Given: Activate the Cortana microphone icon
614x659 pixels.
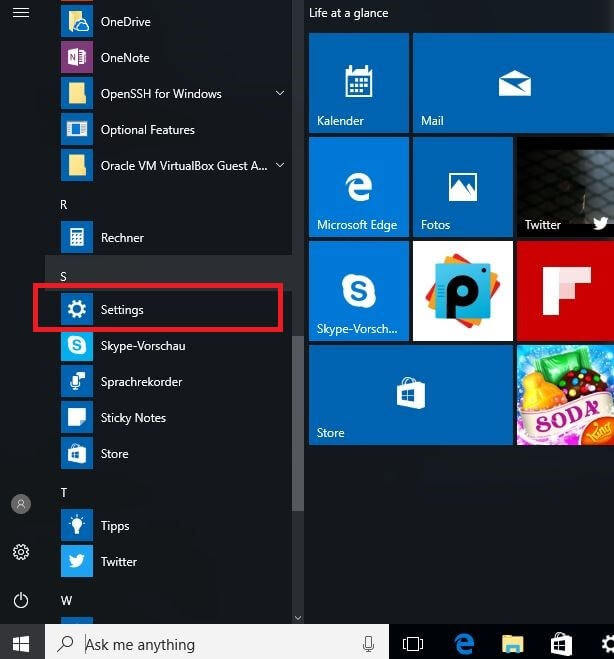Looking at the screenshot, I should (368, 643).
